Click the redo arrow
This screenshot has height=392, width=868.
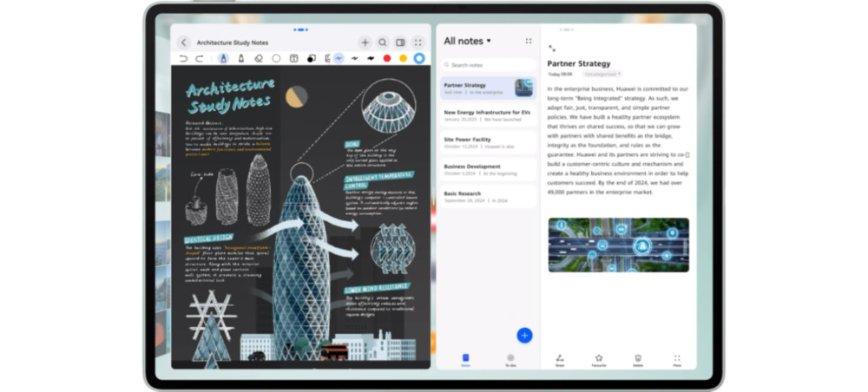point(200,58)
